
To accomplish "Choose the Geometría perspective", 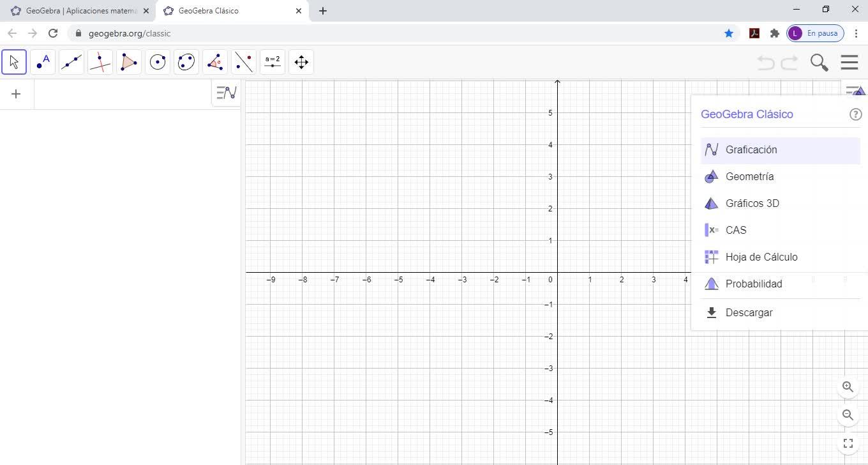I will click(781, 177).
